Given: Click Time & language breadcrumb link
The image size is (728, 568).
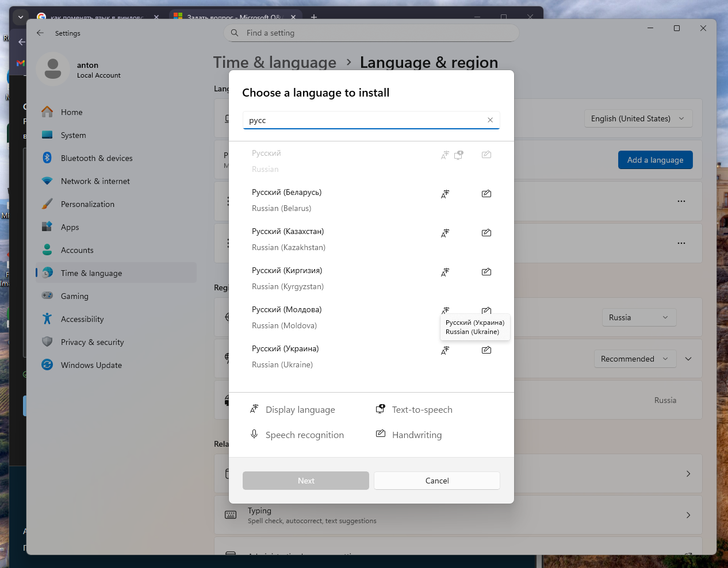Looking at the screenshot, I should [x=274, y=62].
